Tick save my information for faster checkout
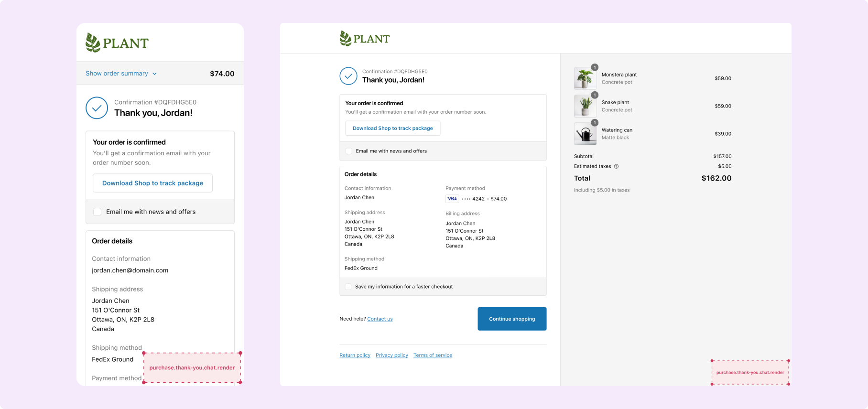 click(x=348, y=287)
